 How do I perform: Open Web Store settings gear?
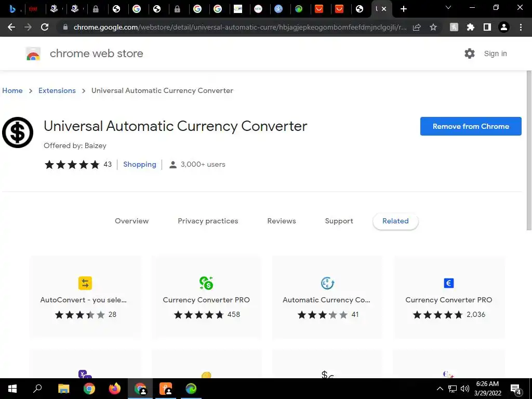470,54
